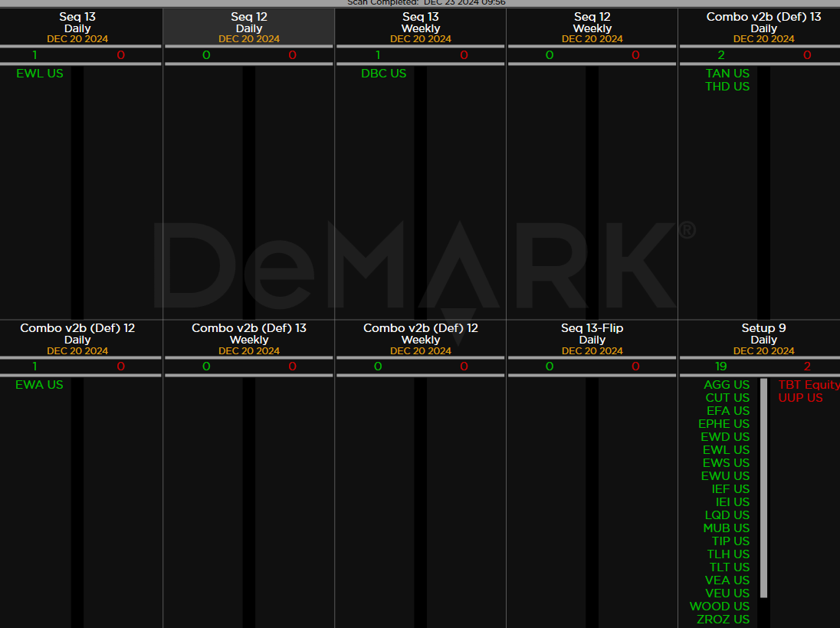Click red count 0 under Combo v2b 13 Daily
Screen dimensions: 840x628
(807, 55)
